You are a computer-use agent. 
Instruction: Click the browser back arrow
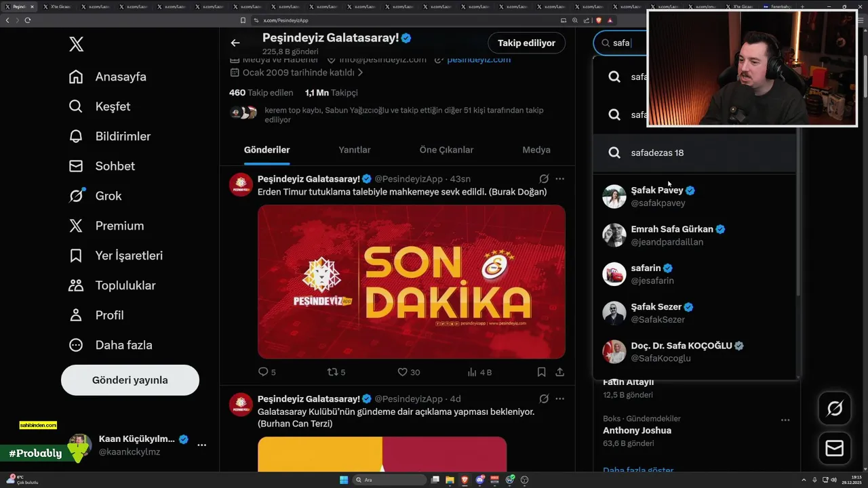point(7,20)
